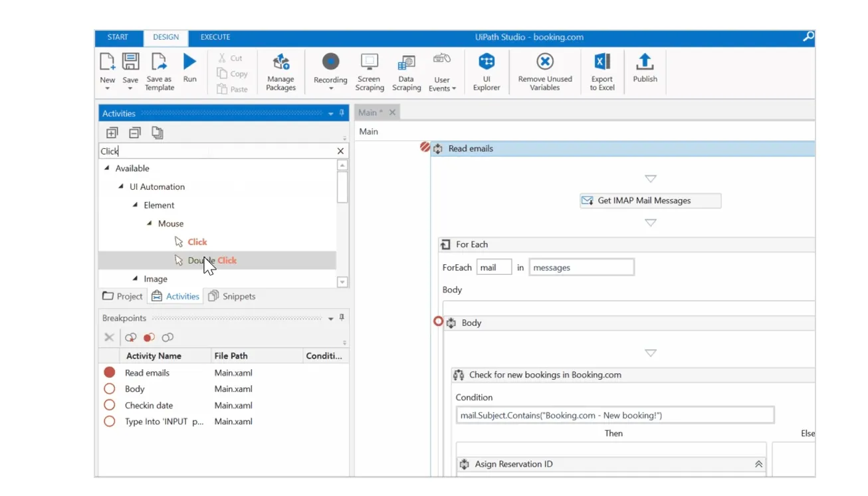This screenshot has height=496, width=868.
Task: Collapse the Mouse tree node
Action: coord(150,223)
